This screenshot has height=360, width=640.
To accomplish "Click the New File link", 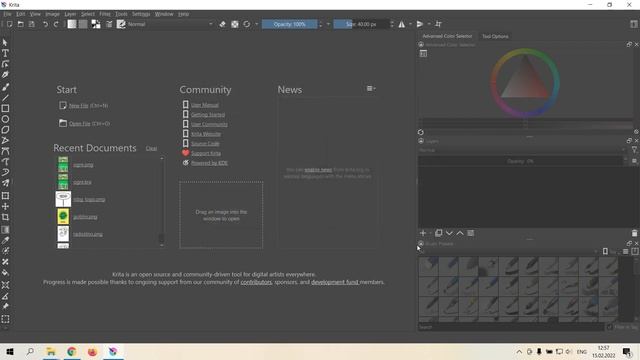I will [78, 106].
